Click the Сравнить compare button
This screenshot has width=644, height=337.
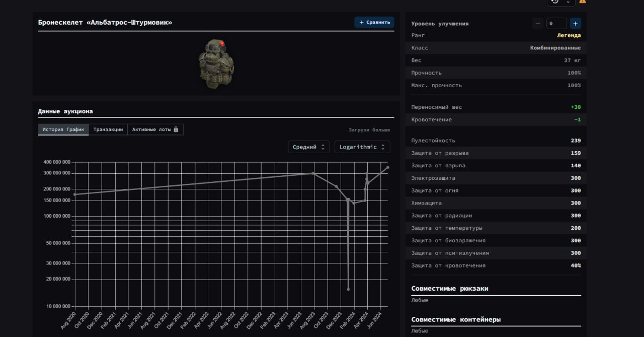pyautogui.click(x=374, y=22)
